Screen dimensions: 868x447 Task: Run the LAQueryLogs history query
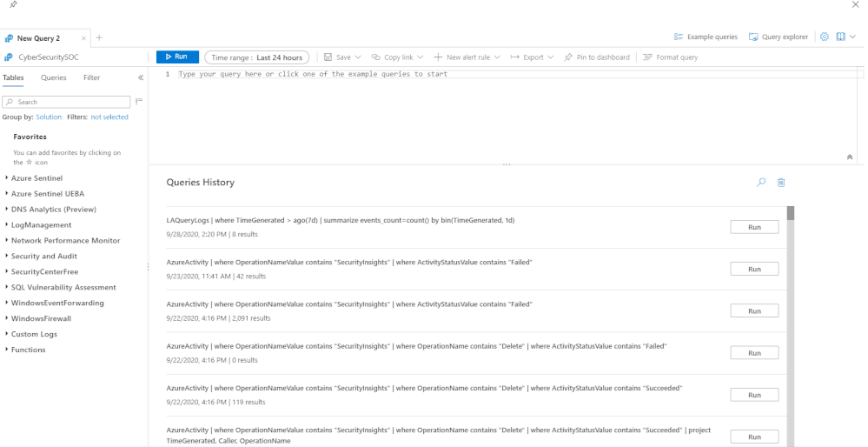point(754,227)
